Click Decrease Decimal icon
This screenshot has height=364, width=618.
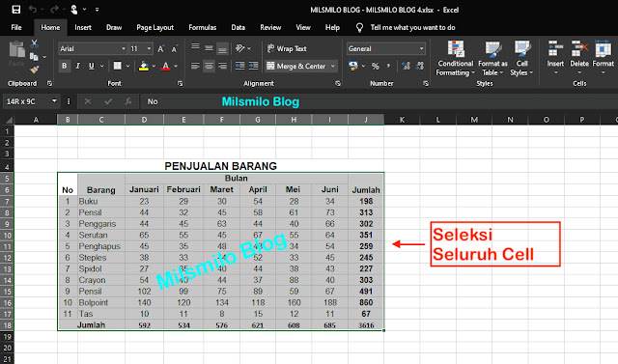420,66
